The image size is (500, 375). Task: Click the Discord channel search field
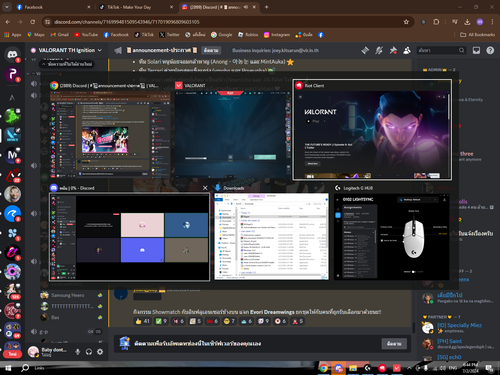441,50
